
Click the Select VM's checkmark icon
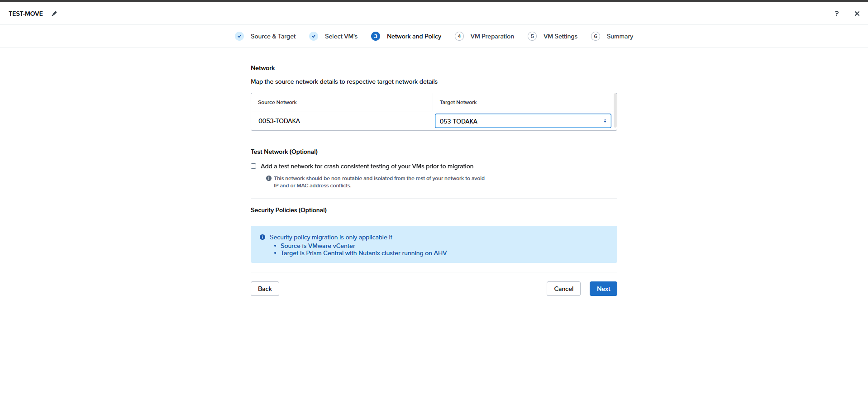click(314, 36)
